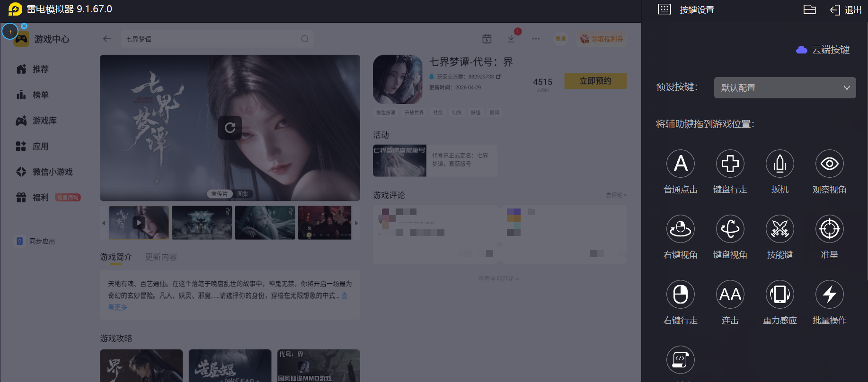This screenshot has height=382, width=868.
Task: Click the search box containing 七界梦谭
Action: (217, 39)
